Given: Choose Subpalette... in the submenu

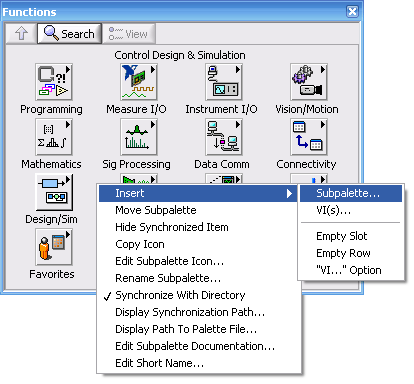Looking at the screenshot, I should click(351, 193).
